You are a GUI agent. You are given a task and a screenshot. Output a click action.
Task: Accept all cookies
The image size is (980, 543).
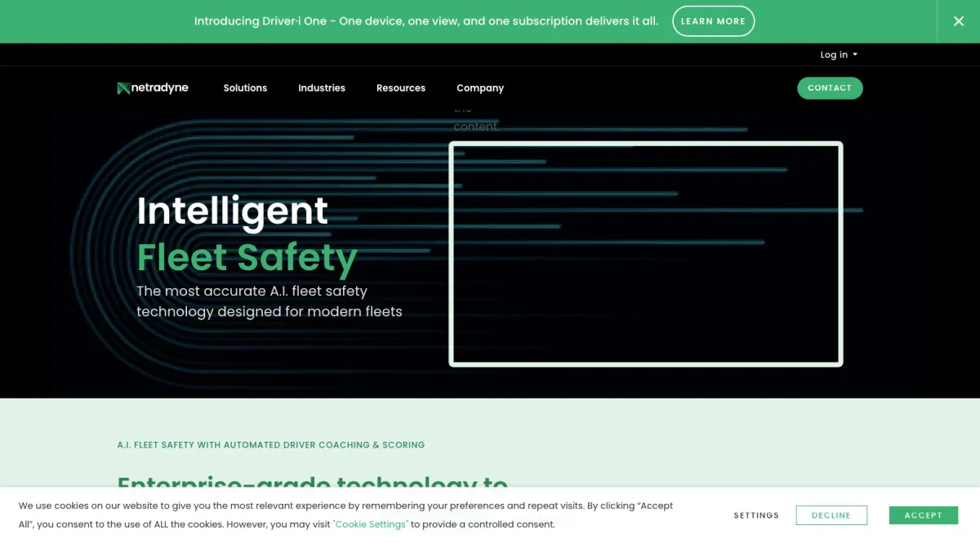click(x=924, y=515)
